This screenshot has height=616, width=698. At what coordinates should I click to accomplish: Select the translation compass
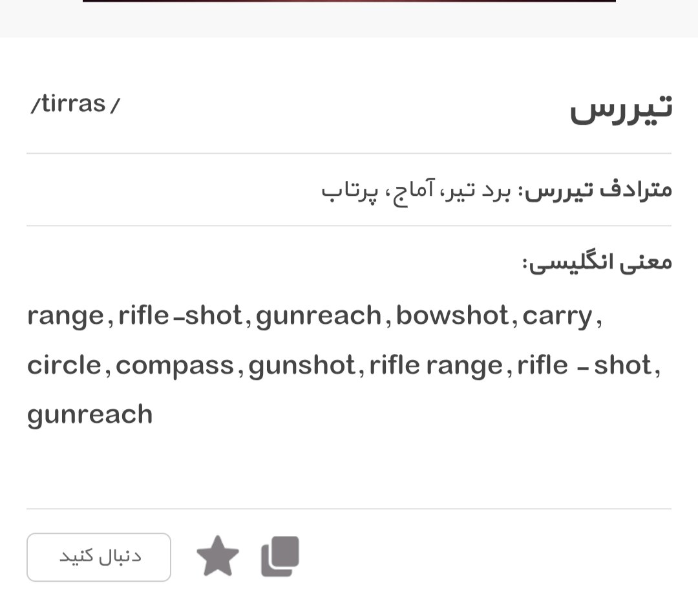[x=174, y=366]
